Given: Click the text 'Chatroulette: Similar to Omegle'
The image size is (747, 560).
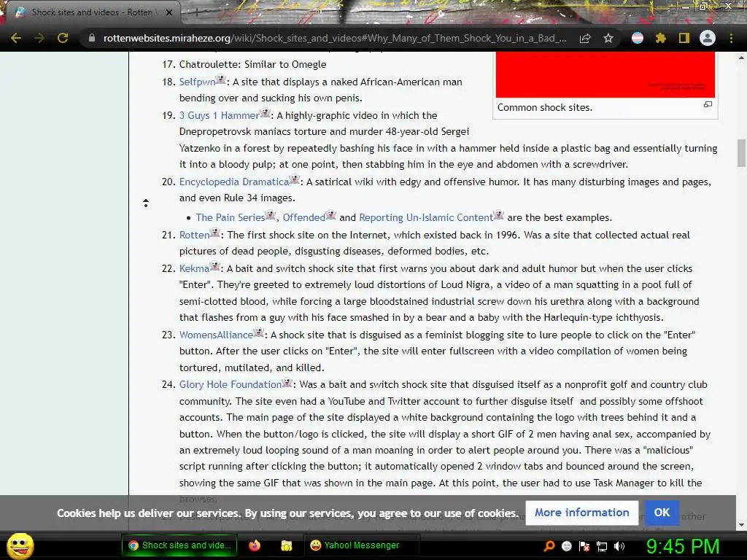Looking at the screenshot, I should click(252, 64).
